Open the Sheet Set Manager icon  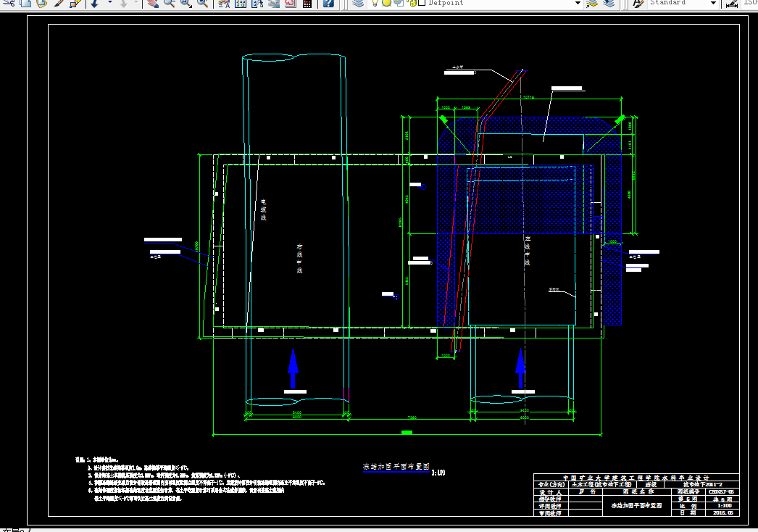[274, 3]
